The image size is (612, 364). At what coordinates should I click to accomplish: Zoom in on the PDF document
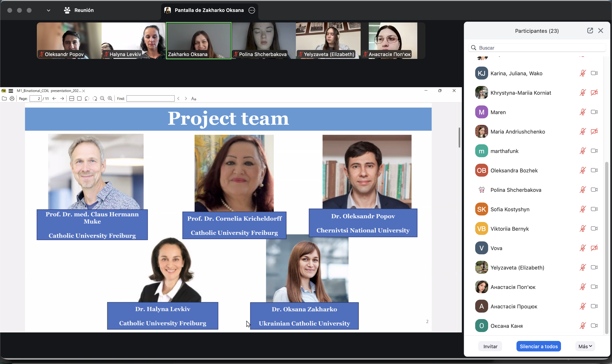(110, 99)
